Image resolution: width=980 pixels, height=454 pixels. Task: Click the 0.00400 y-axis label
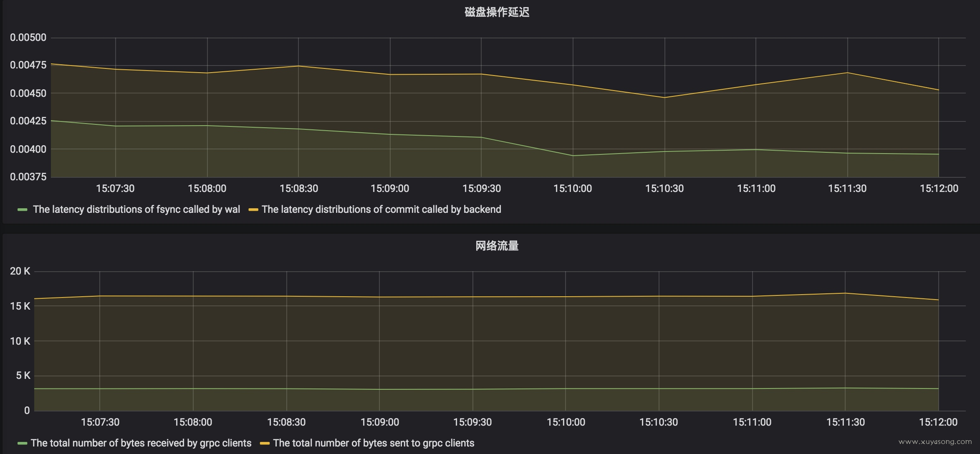pos(28,149)
